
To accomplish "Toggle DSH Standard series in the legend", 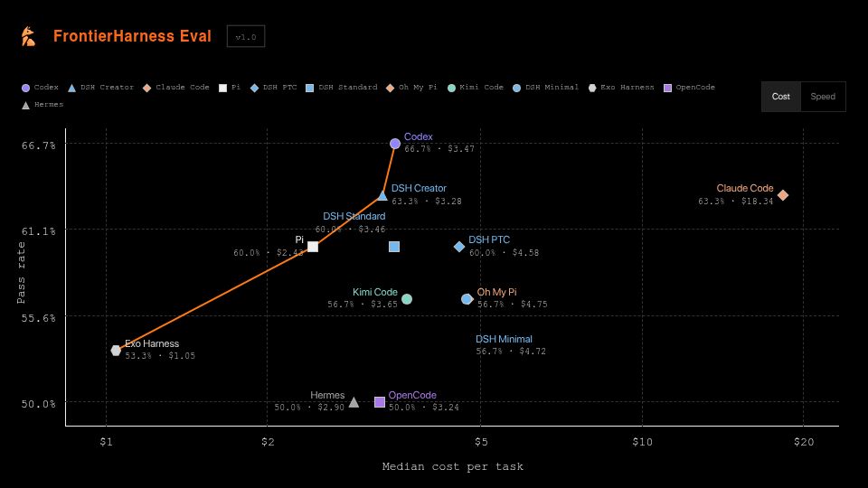I will click(342, 88).
